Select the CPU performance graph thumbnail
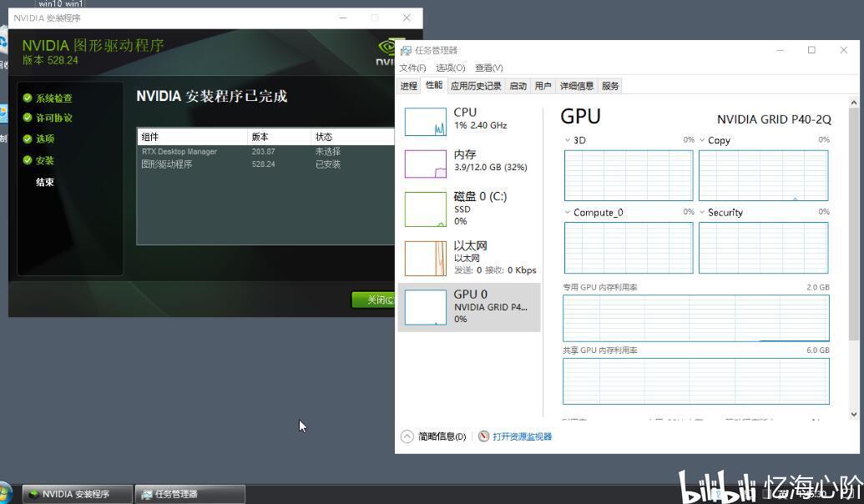This screenshot has height=504, width=864. pos(426,122)
